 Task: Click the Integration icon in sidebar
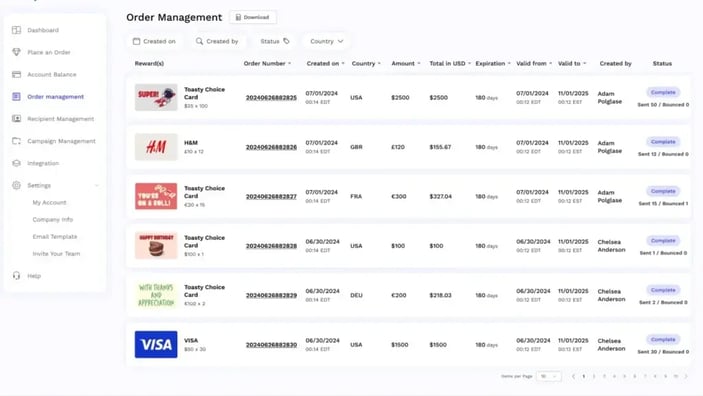[17, 163]
